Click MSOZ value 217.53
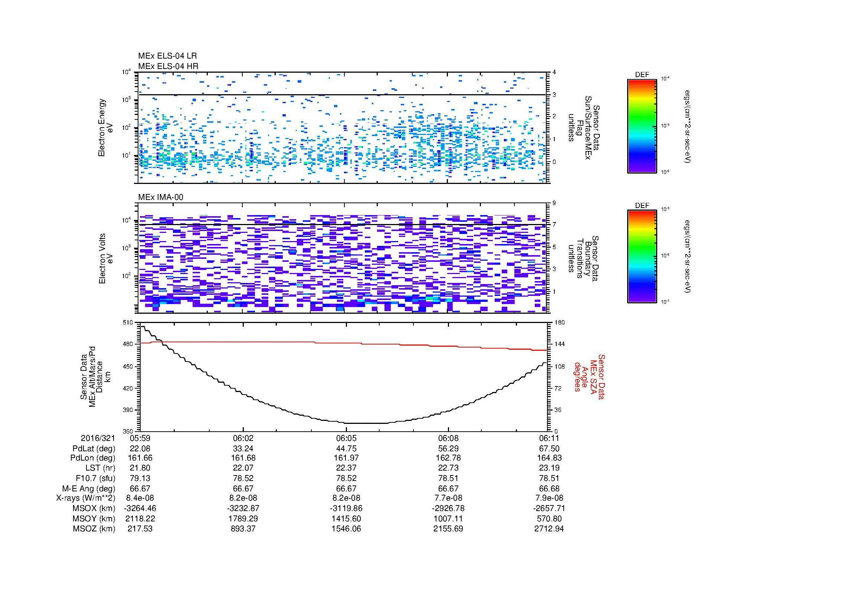The image size is (868, 613). tap(140, 529)
